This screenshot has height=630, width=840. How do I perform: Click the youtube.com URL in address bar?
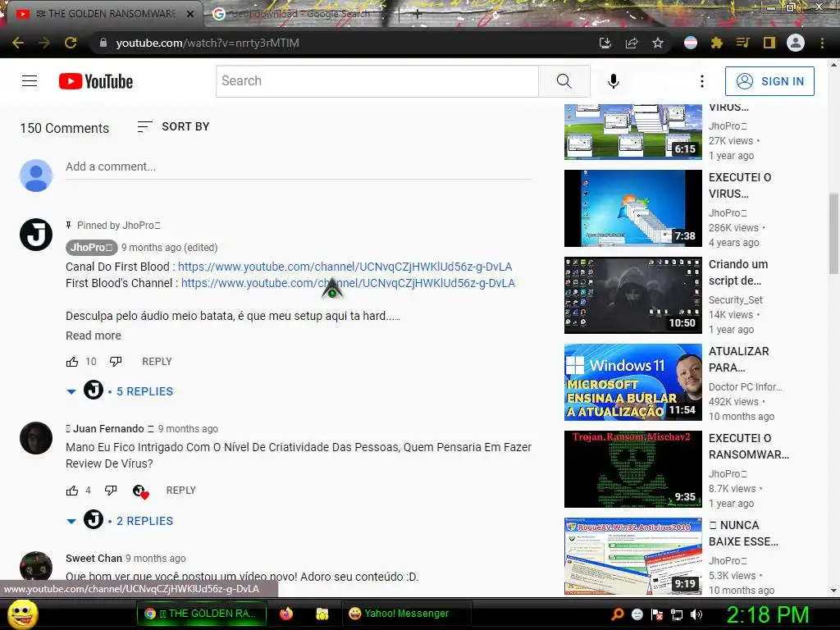pyautogui.click(x=208, y=43)
